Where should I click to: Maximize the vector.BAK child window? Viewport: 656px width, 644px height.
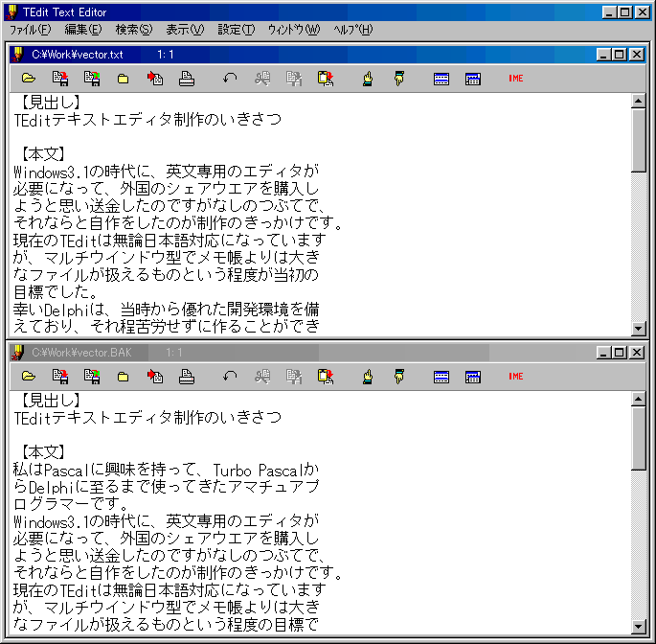(620, 353)
